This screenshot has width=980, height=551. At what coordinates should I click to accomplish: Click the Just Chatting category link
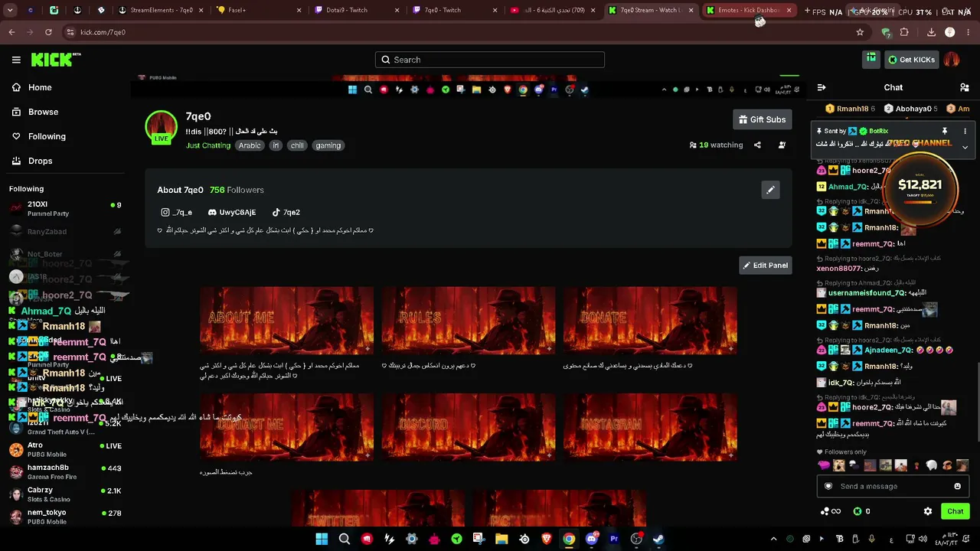point(208,145)
